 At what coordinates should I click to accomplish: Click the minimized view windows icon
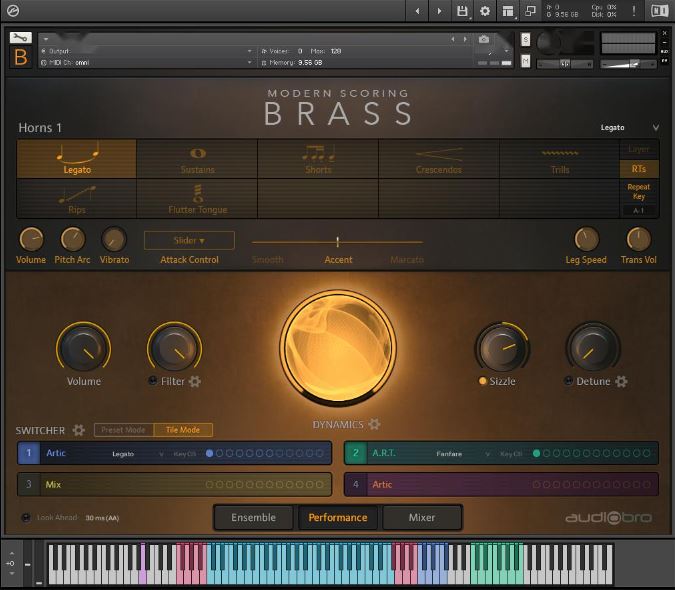(x=530, y=11)
